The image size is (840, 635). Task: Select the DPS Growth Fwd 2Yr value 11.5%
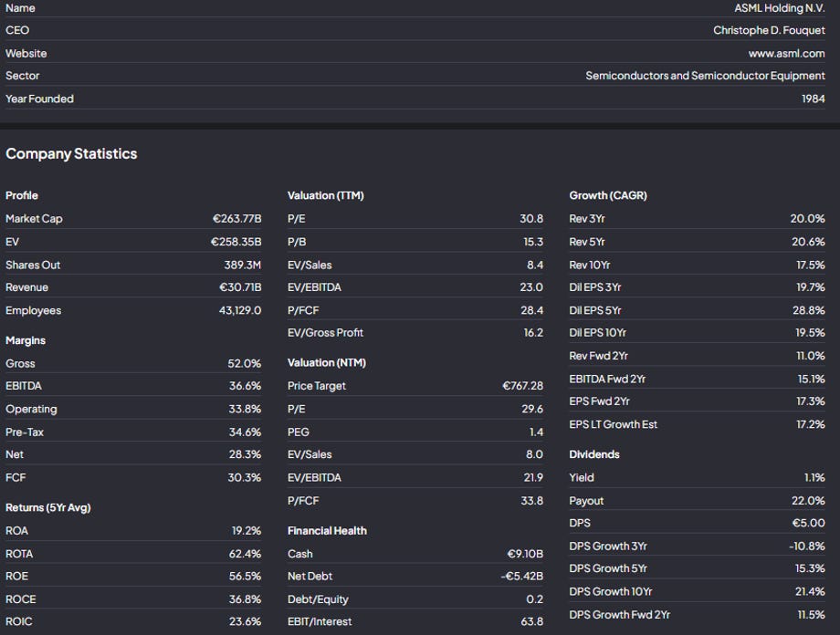(x=812, y=615)
